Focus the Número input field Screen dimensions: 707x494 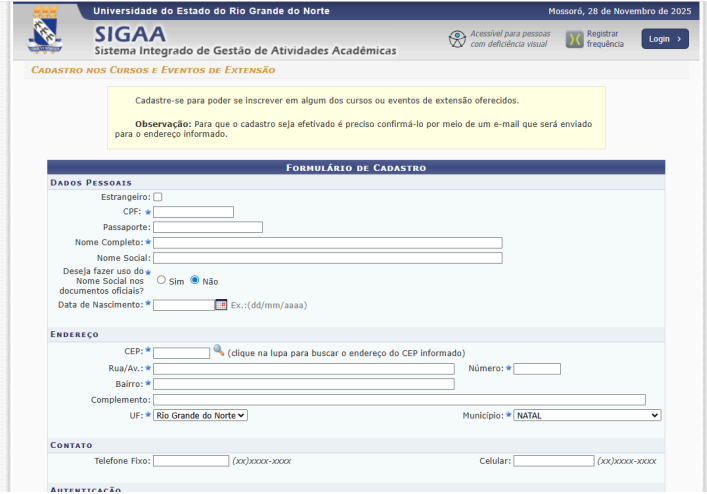537,369
